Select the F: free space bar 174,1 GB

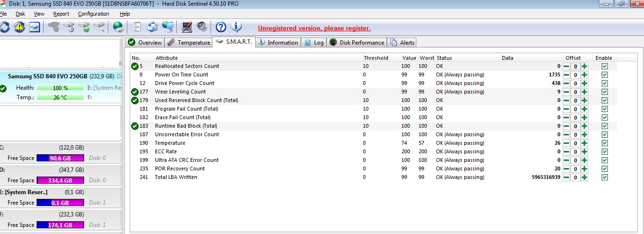(x=60, y=225)
